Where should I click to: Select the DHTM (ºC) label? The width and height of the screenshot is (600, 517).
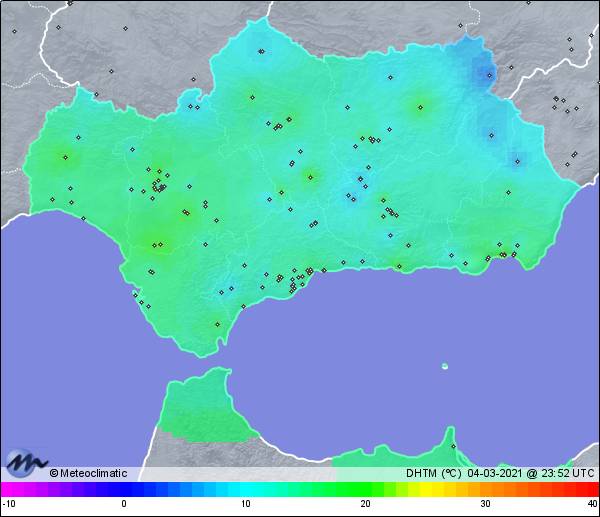434,473
